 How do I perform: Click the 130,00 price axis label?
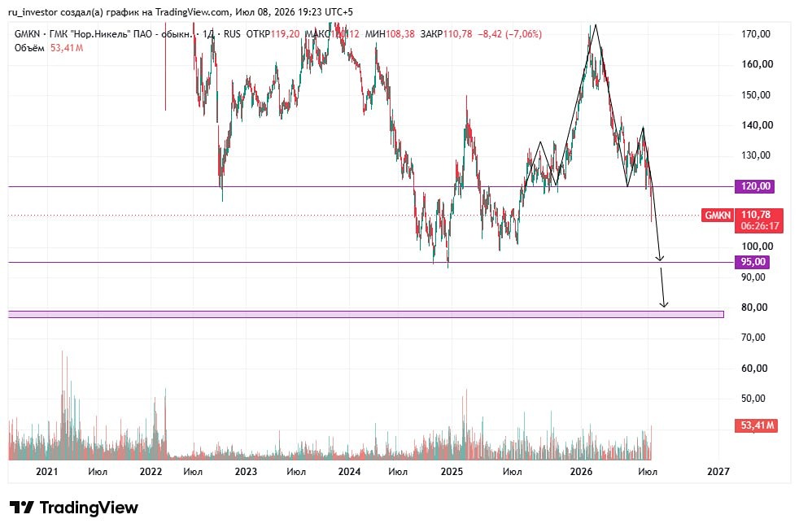pos(756,155)
